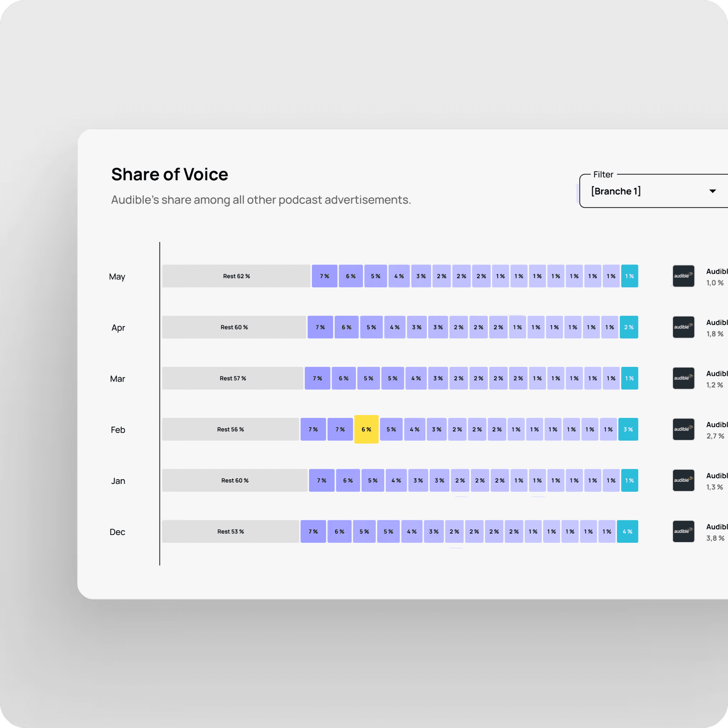Screen dimensions: 728x728
Task: Open the Filter dropdown arrow
Action: tap(712, 191)
